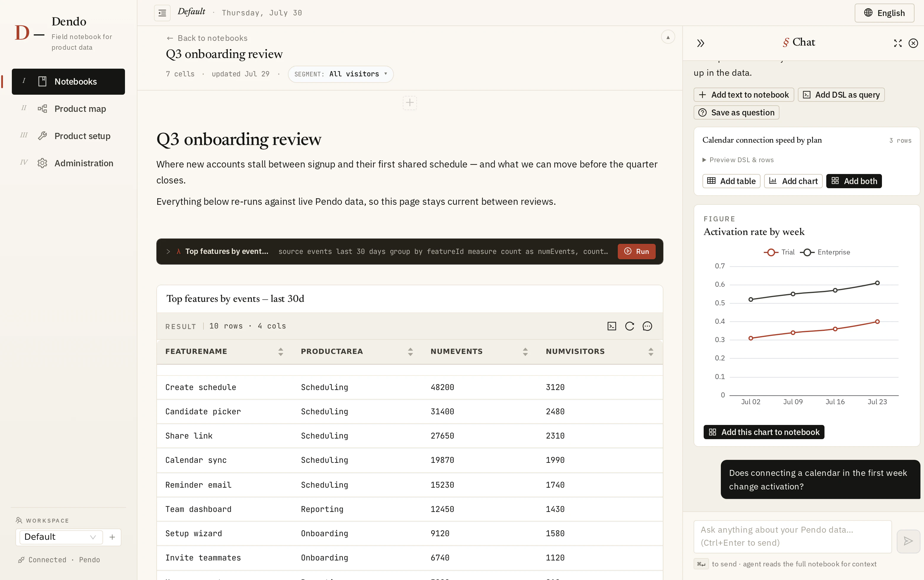Click the Default workspace label in header
The width and height of the screenshot is (924, 580).
click(x=191, y=12)
